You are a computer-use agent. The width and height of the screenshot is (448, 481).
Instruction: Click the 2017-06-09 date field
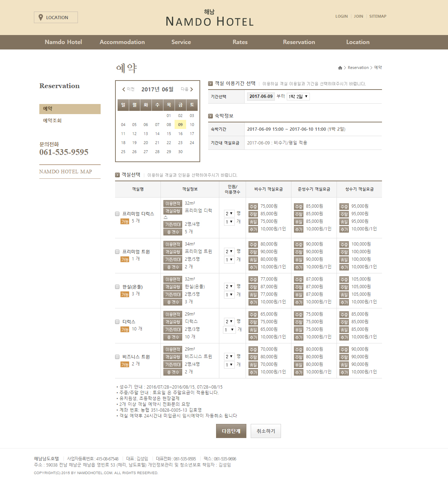click(x=261, y=96)
